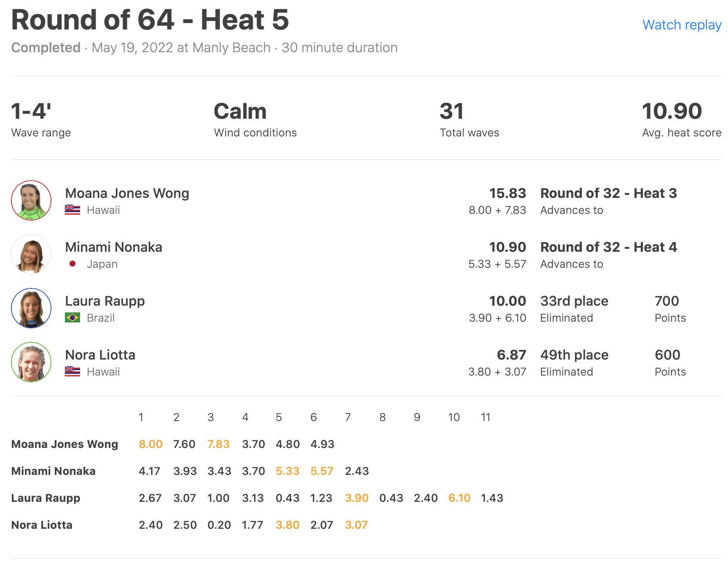Screen dimensions: 728x565
Task: Click Nora Liotta's avatar picture
Action: (31, 362)
